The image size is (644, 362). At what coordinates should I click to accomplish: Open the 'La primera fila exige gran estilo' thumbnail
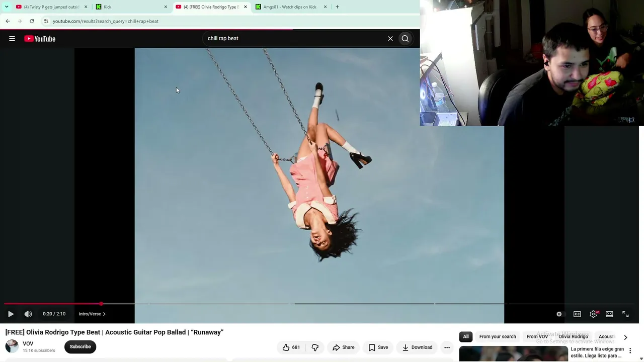click(x=513, y=354)
